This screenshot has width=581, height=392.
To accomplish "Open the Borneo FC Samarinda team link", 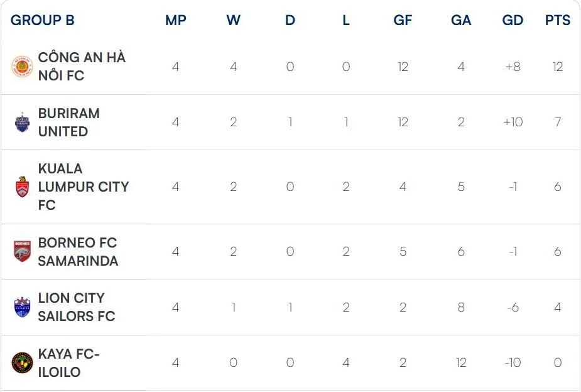I will 78,251.
